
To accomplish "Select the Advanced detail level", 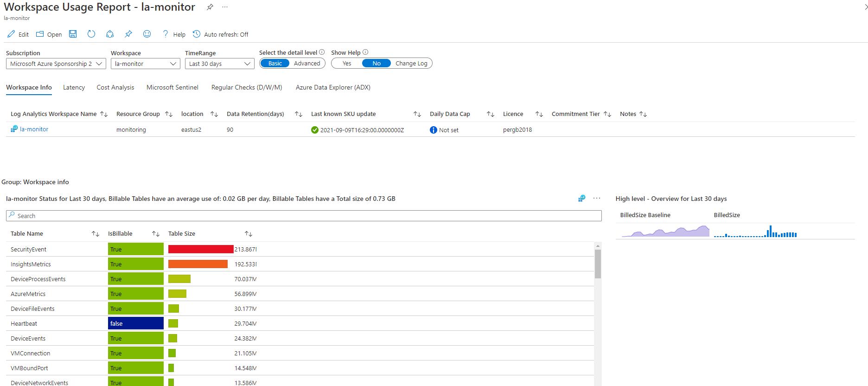I will (x=306, y=64).
